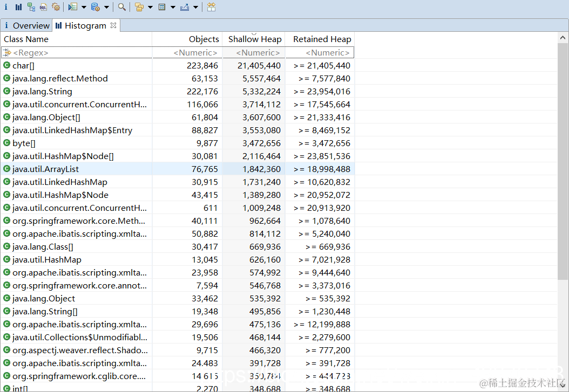Open the Query Browser database icon
The width and height of the screenshot is (569, 392).
coord(96,7)
